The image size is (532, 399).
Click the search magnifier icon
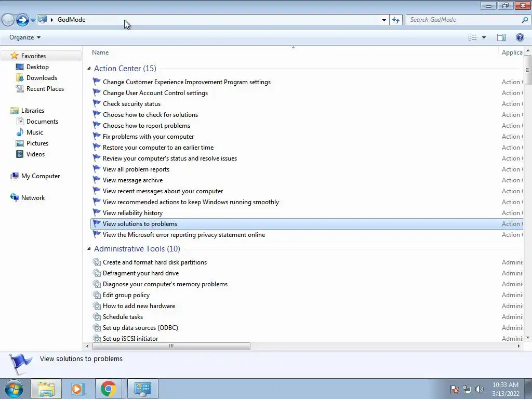pos(525,20)
